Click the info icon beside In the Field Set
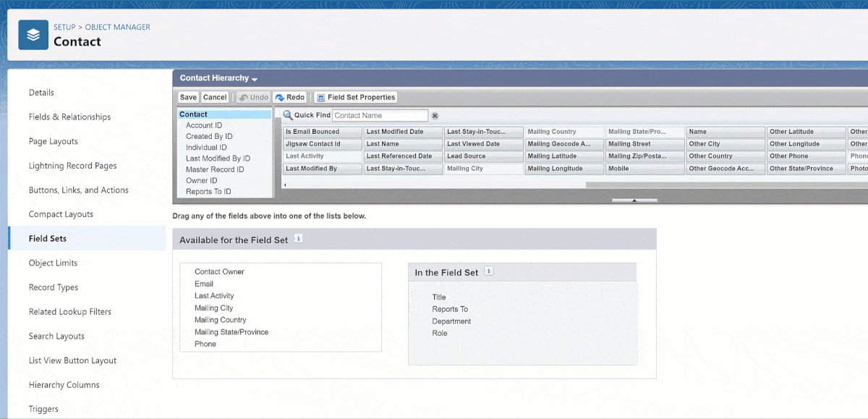868x419 pixels. click(x=488, y=271)
